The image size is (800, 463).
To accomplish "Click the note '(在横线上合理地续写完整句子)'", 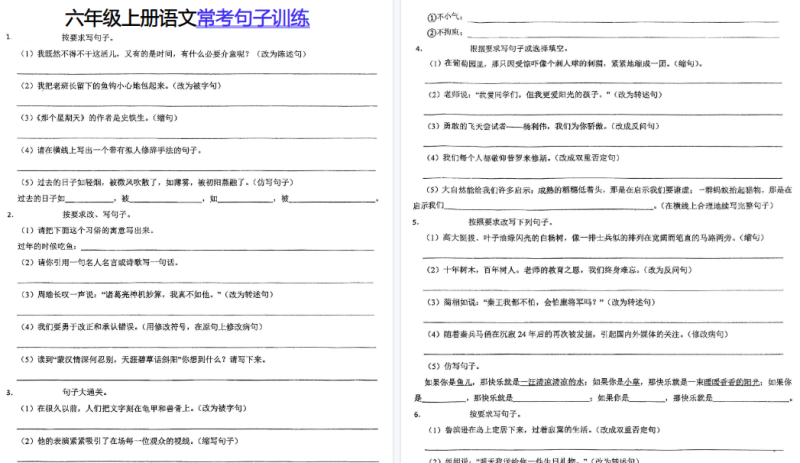I will pyautogui.click(x=717, y=206).
